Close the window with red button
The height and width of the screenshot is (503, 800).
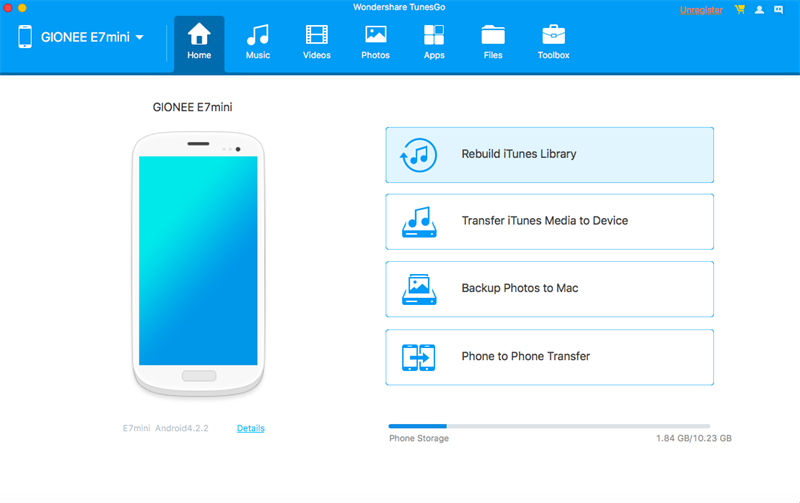8,8
